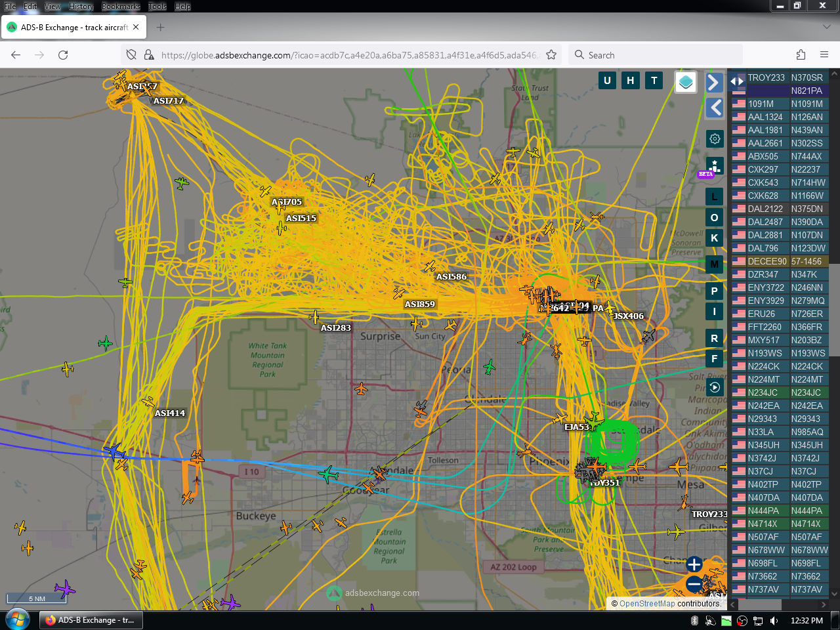This screenshot has height=630, width=840.
Task: Click the H map toggle button
Action: coord(631,80)
